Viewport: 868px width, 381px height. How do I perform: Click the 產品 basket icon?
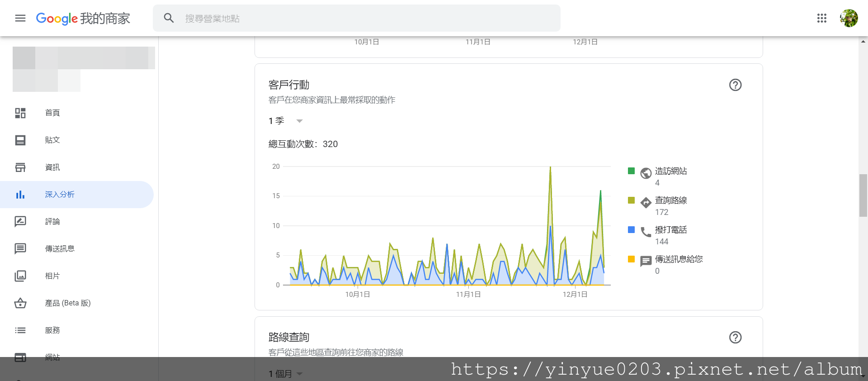click(x=20, y=303)
